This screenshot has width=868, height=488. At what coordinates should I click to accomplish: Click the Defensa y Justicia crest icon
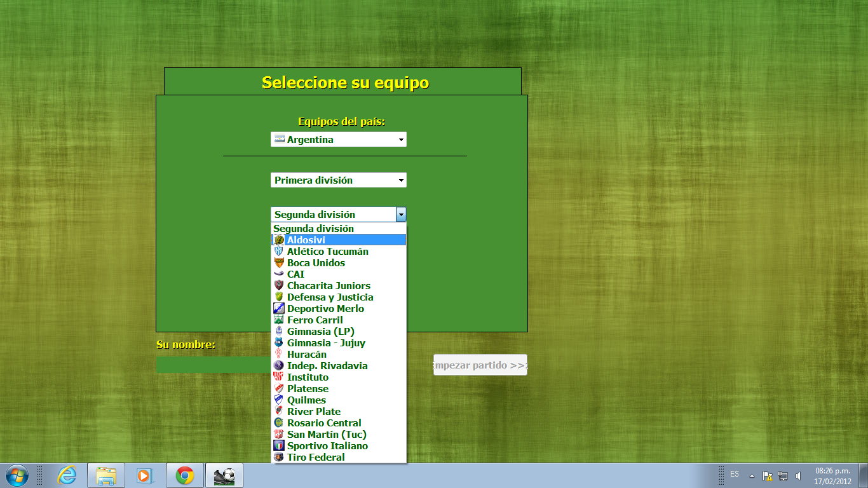tap(278, 297)
